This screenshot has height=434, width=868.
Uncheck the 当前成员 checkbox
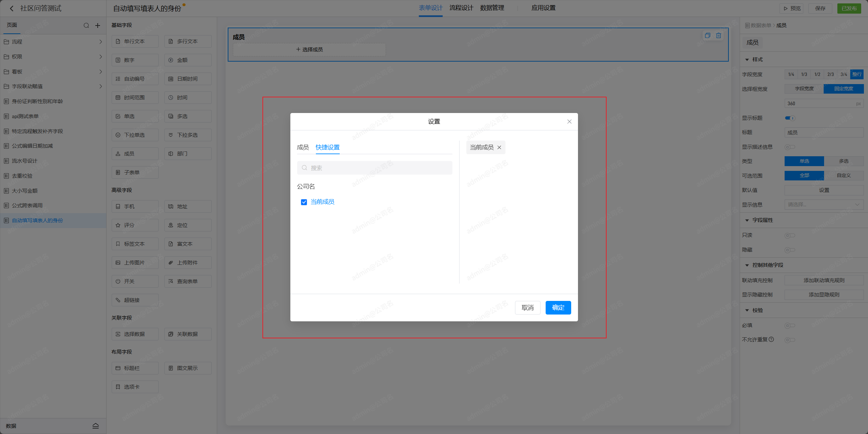[304, 202]
